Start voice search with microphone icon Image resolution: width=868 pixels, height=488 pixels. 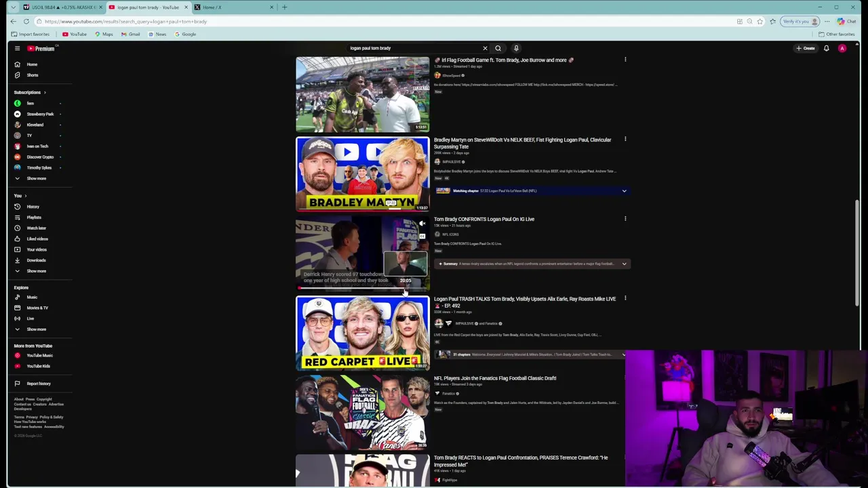(516, 48)
